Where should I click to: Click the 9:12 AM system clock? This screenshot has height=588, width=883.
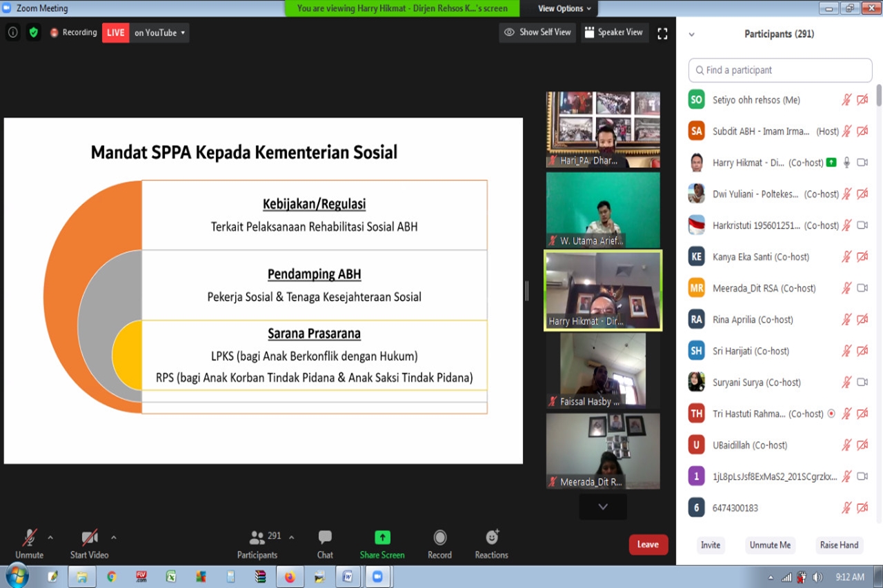850,577
